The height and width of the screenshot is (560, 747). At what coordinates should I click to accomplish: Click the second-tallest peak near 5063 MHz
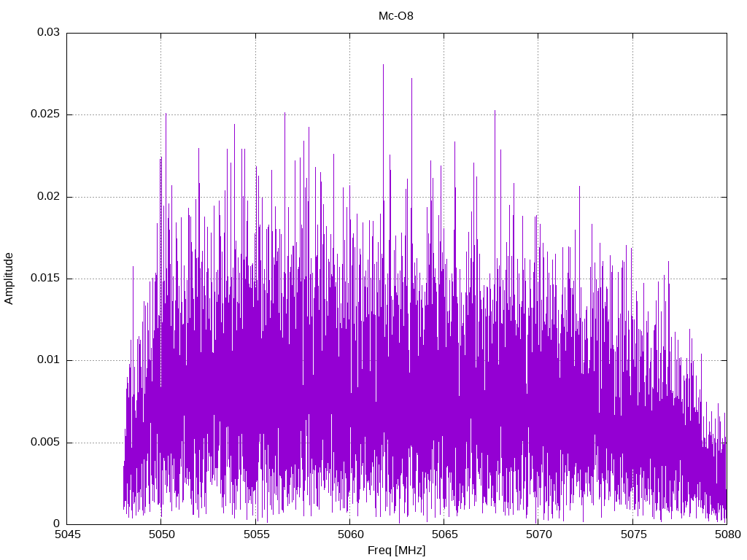tap(411, 79)
